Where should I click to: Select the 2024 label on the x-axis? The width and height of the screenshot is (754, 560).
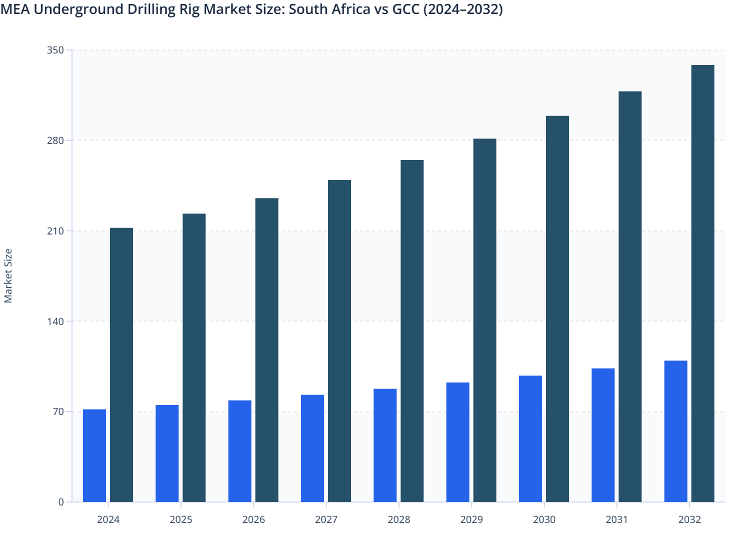[x=107, y=520]
